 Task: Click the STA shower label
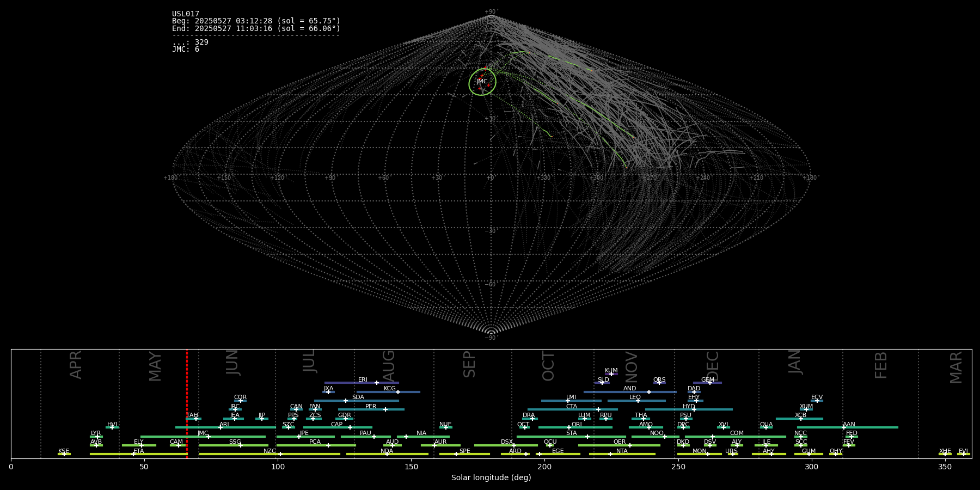click(x=571, y=433)
